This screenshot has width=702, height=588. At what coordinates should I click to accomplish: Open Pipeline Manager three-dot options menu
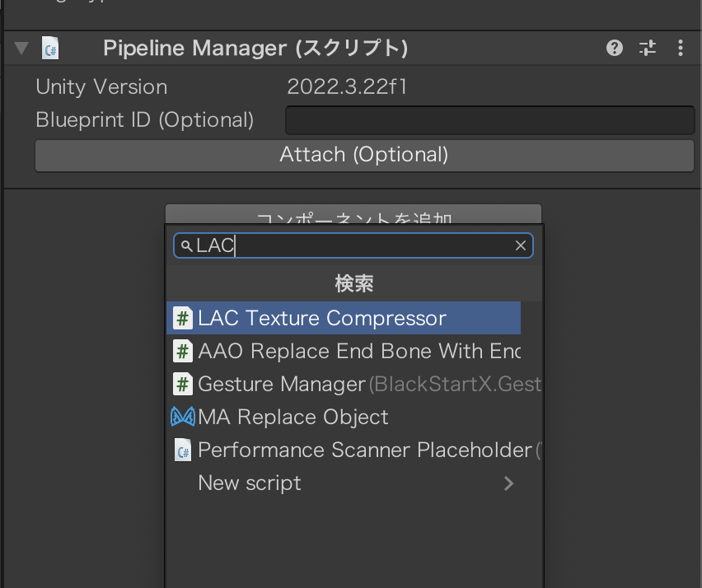[681, 48]
